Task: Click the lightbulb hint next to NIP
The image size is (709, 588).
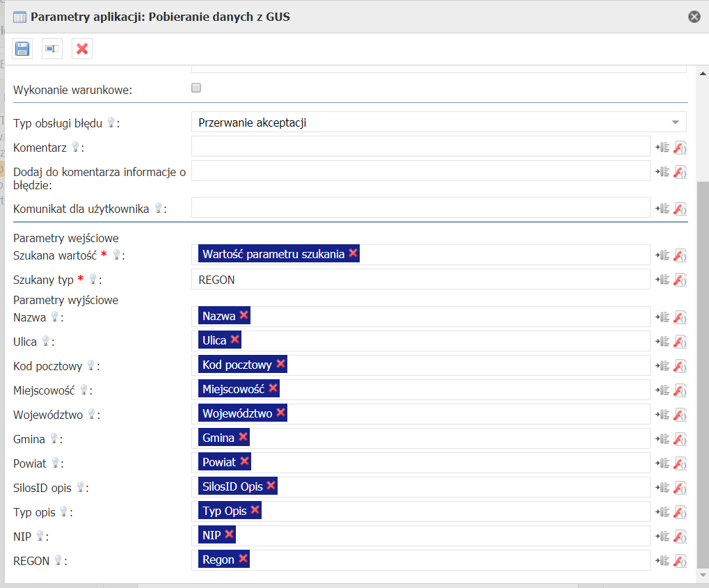Action: tap(40, 536)
